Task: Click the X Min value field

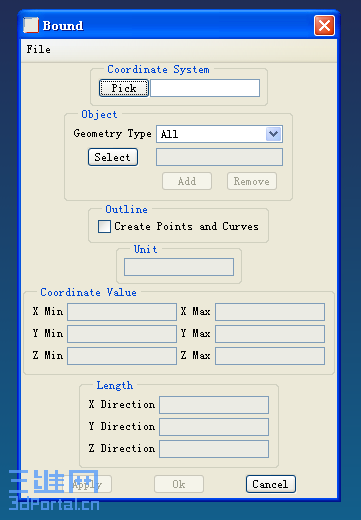Action: click(122, 312)
